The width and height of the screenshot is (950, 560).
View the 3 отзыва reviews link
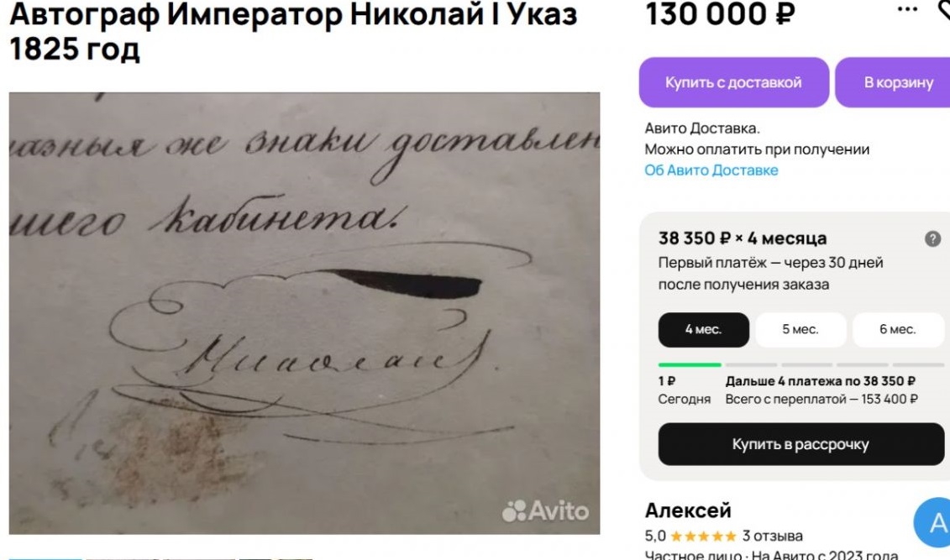[773, 536]
